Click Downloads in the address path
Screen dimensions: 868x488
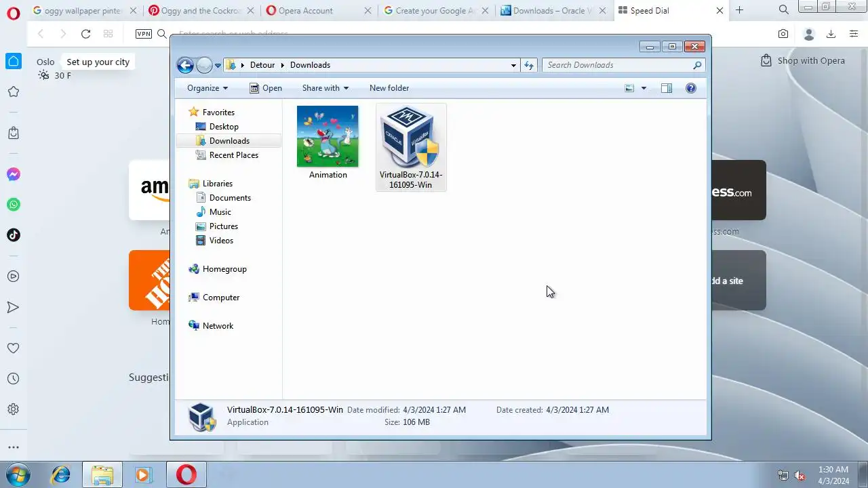[310, 65]
